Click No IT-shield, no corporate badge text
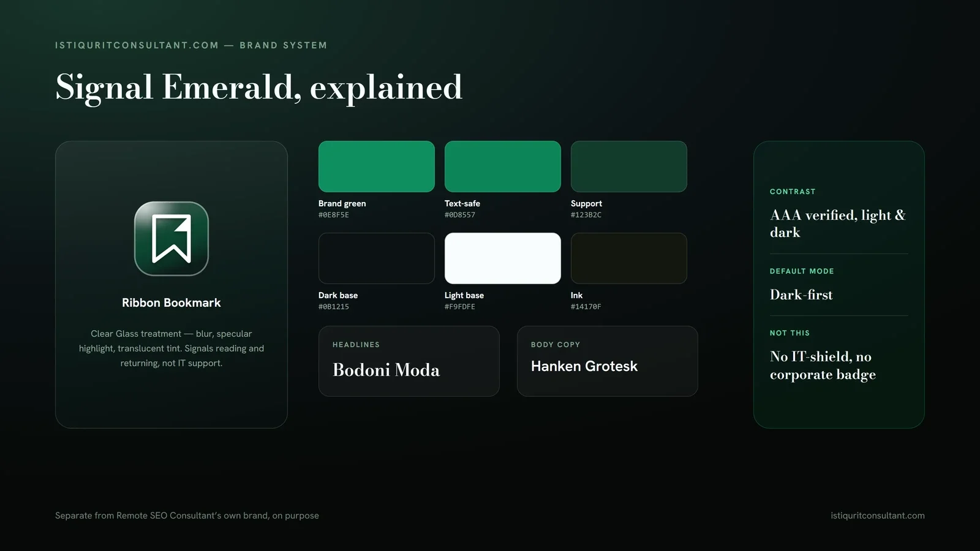Viewport: 980px width, 551px height. (x=823, y=365)
